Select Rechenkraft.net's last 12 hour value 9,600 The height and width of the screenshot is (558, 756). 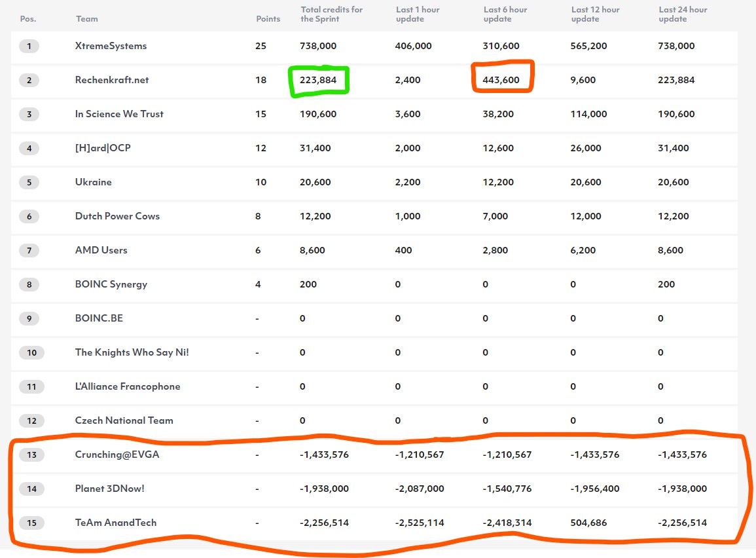pos(583,80)
